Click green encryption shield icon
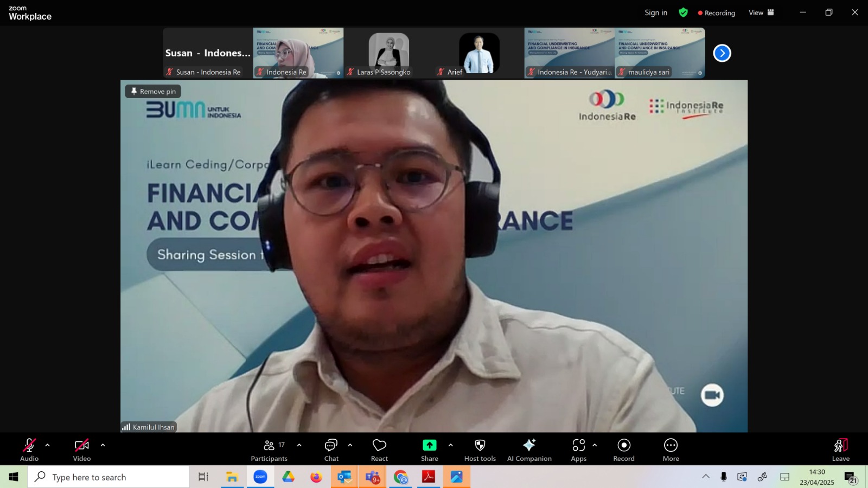Image resolution: width=868 pixels, height=488 pixels. coord(684,12)
